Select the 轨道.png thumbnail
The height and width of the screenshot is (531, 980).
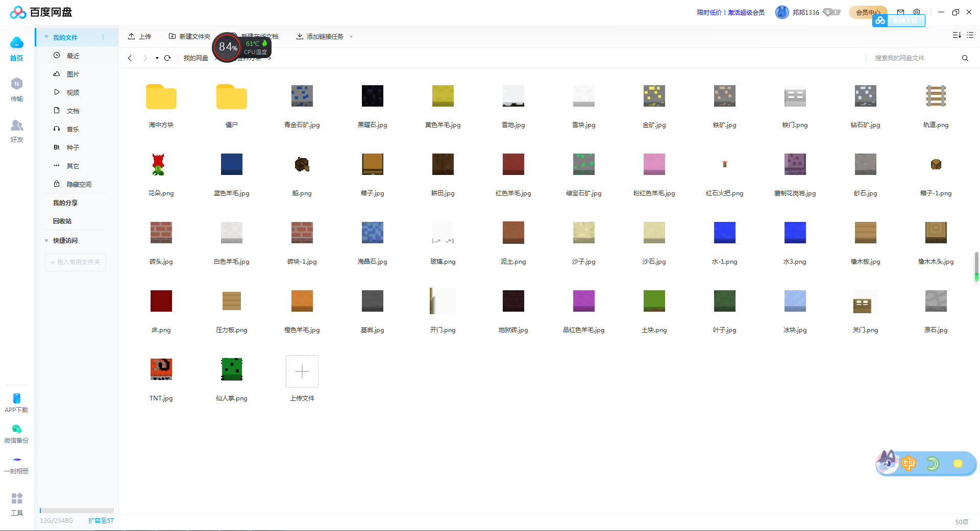pyautogui.click(x=936, y=96)
